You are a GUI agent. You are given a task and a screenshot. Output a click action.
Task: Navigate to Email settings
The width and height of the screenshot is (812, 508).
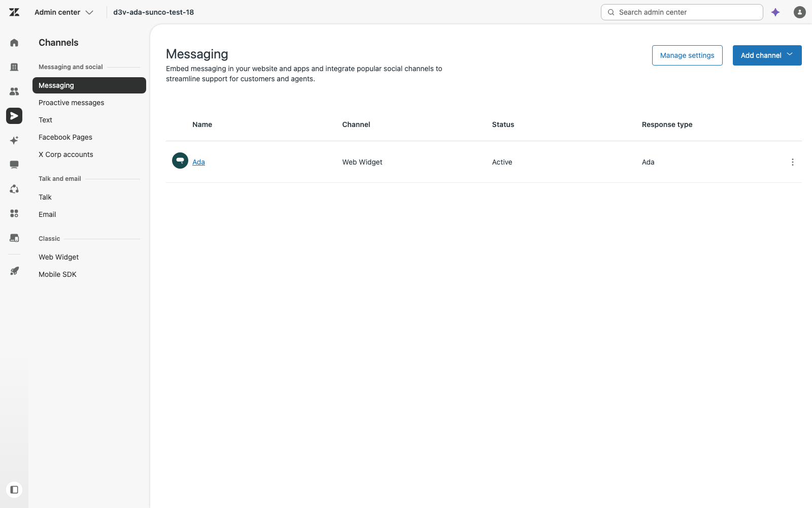click(47, 214)
